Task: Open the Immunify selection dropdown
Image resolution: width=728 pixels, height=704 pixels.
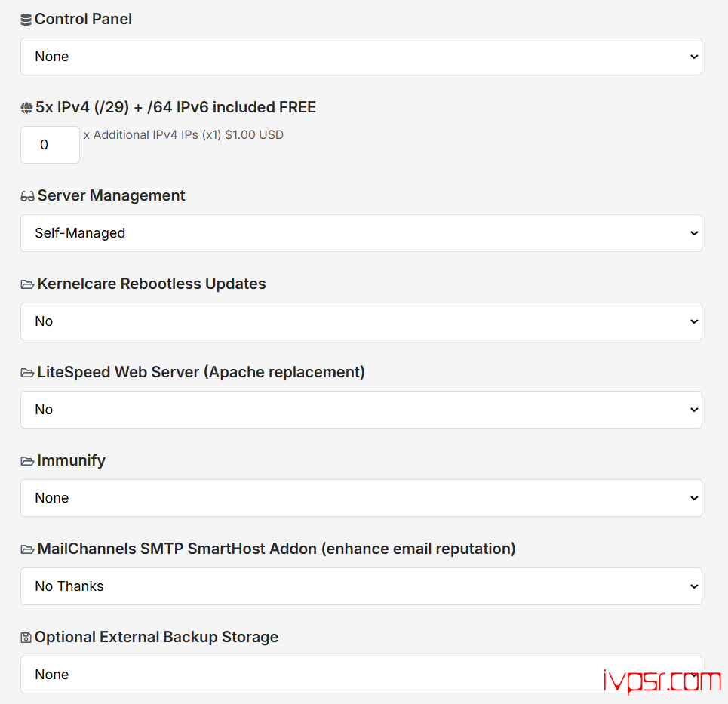Action: (361, 498)
